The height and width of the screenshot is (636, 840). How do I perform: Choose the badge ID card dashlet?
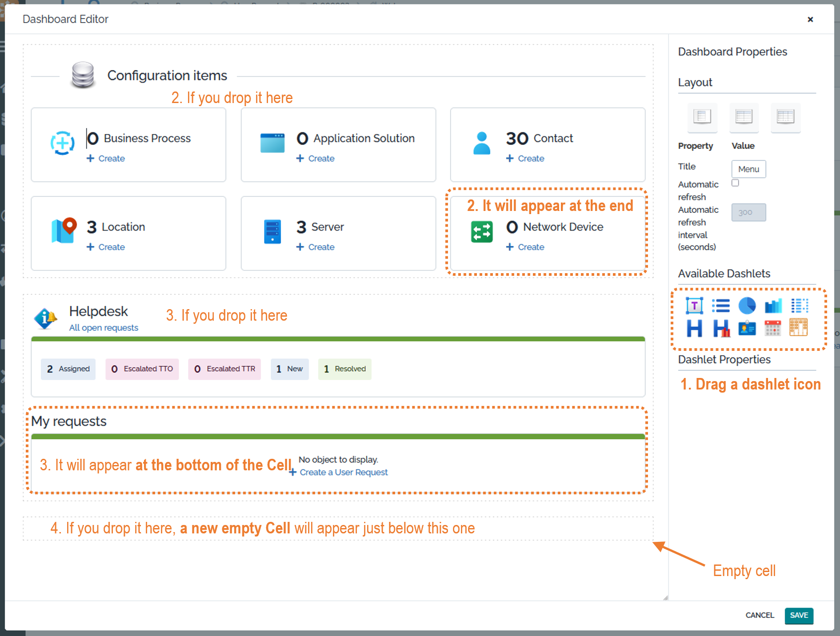[747, 329]
